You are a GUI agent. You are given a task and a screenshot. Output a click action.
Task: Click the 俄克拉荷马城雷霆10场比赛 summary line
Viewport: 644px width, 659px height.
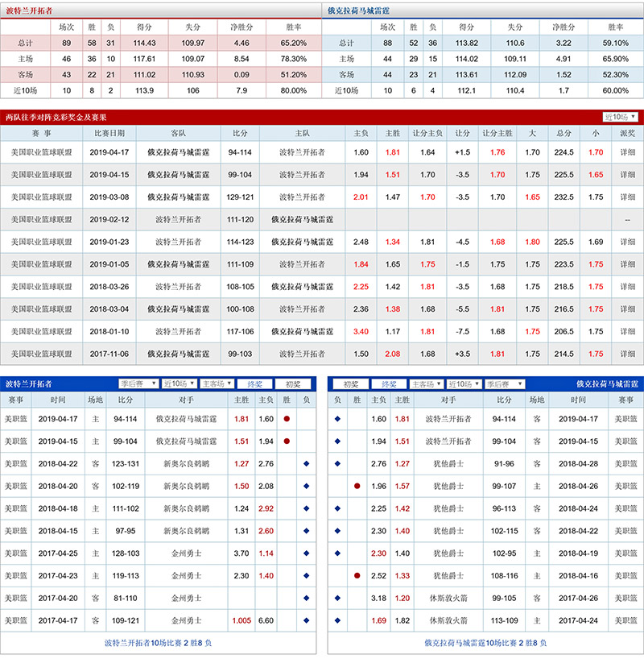pyautogui.click(x=485, y=643)
